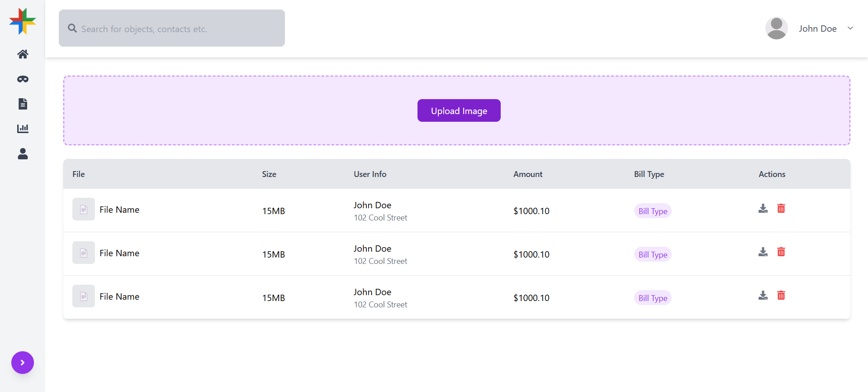Click the file thumbnail in first row
The image size is (868, 392).
pyautogui.click(x=84, y=209)
